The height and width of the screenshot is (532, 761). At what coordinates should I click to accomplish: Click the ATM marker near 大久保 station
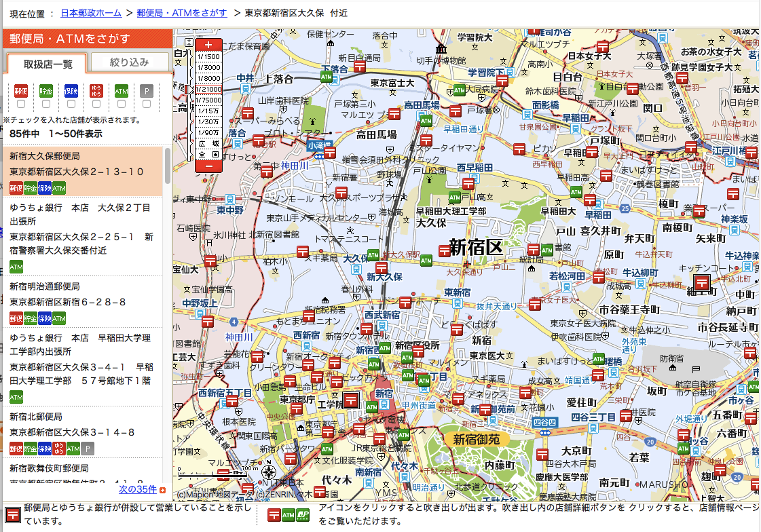coord(373,255)
